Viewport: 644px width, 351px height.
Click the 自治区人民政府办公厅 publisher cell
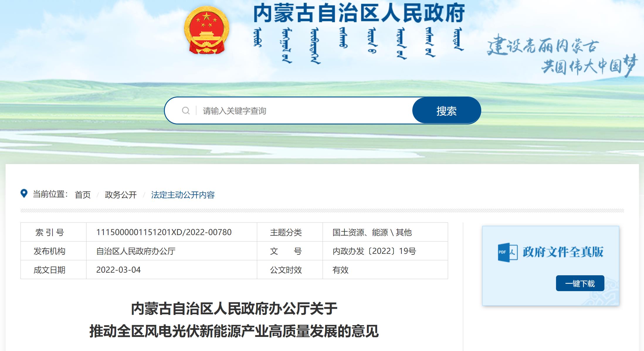point(136,251)
